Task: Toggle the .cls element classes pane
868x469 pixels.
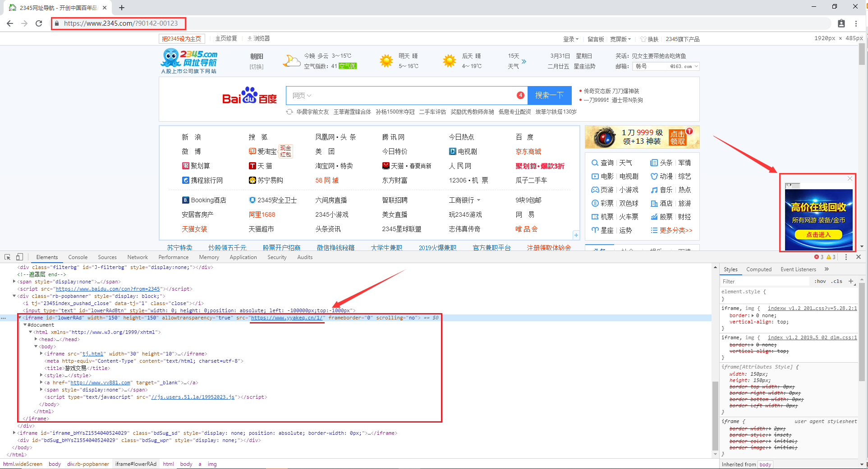Action: point(837,281)
